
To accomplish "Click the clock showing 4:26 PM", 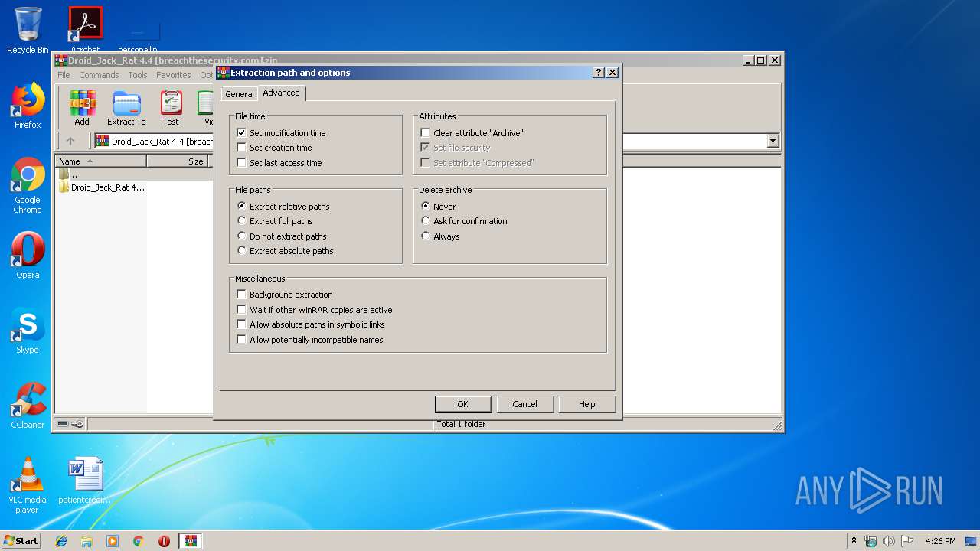I will (940, 541).
